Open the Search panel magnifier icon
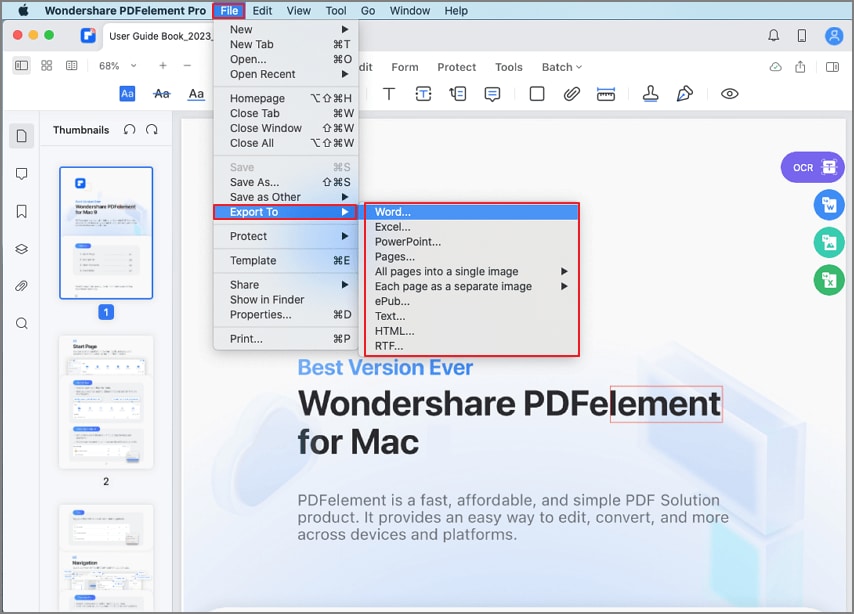Screen dimensions: 854x614 22,324
